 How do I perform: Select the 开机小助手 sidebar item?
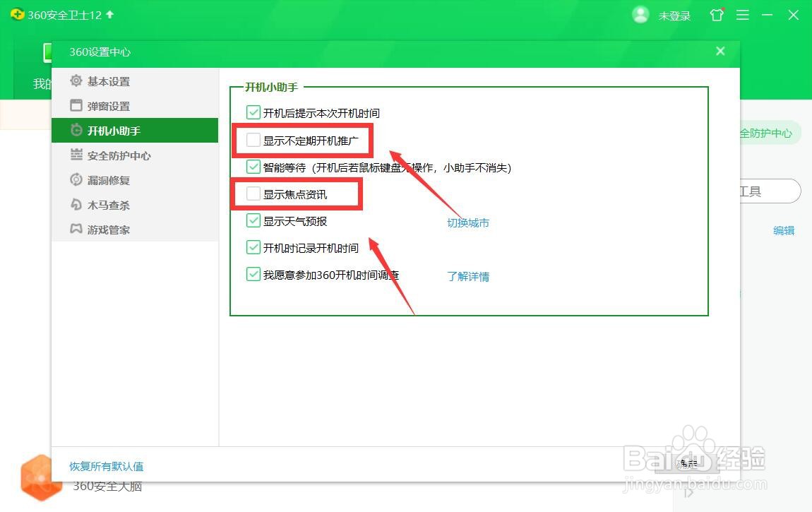point(135,131)
